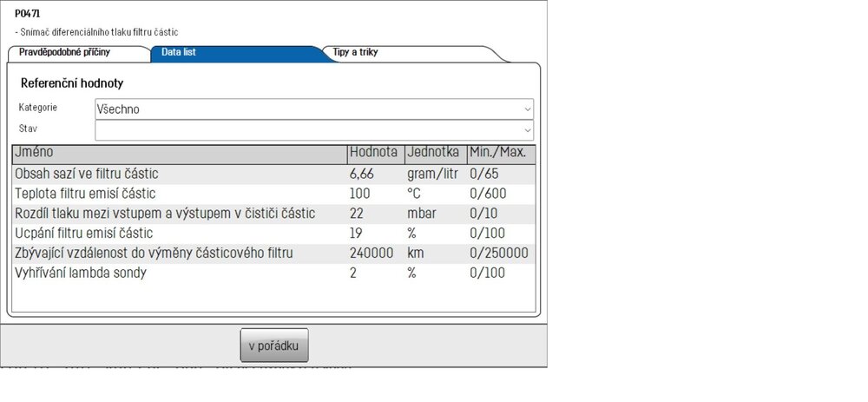The image size is (868, 402).
Task: Click the 240000 km value cell
Action: pyautogui.click(x=377, y=254)
